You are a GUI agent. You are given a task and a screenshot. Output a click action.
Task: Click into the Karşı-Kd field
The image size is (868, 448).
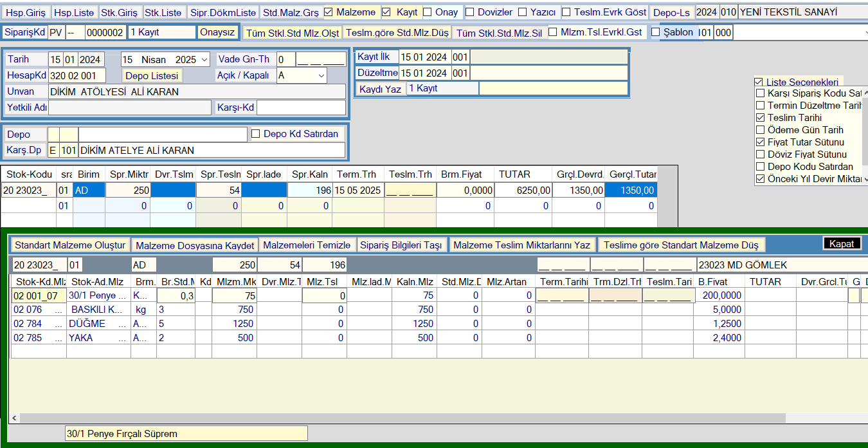[301, 107]
